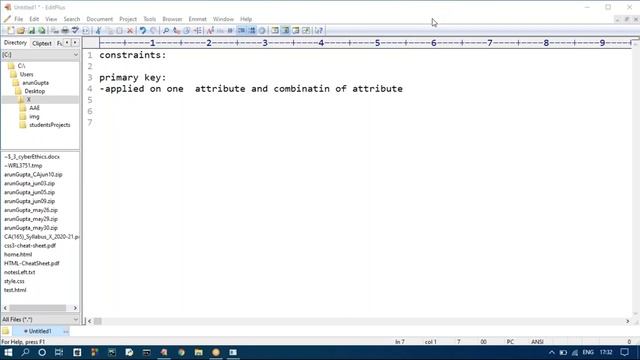Image resolution: width=640 pixels, height=360 pixels.
Task: Click the Open file toolbar icon
Action: click(x=21, y=31)
